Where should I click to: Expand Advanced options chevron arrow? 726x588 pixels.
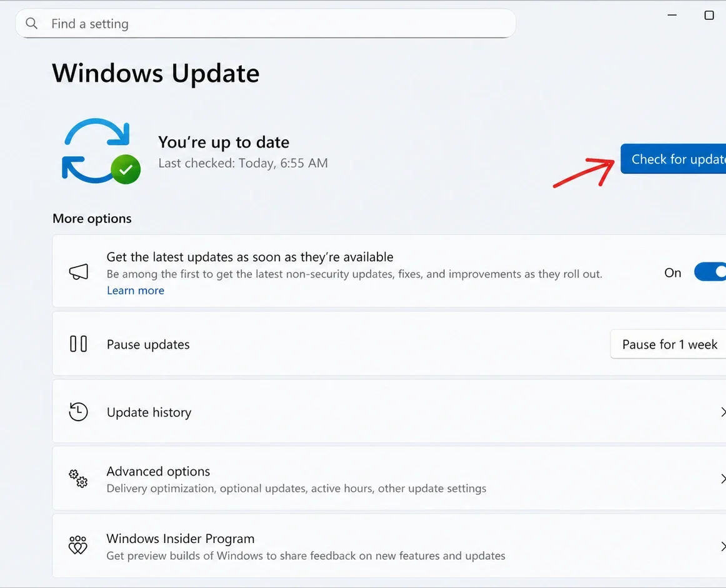point(723,479)
